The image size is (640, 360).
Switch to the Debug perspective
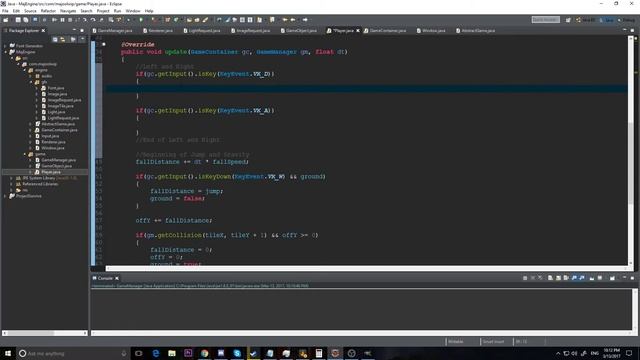pyautogui.click(x=626, y=20)
